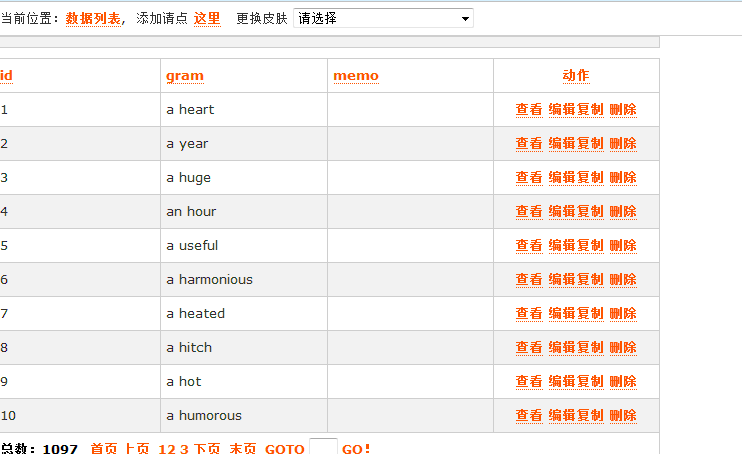This screenshot has width=742, height=454.
Task: Delete the 'a hot' row with 删除
Action: (623, 382)
